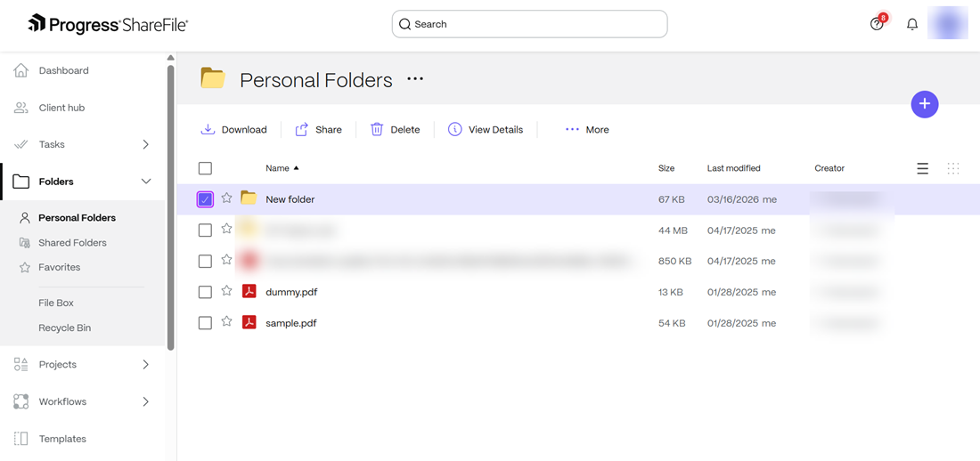Click the dummy.pdf PDF file icon

[249, 291]
